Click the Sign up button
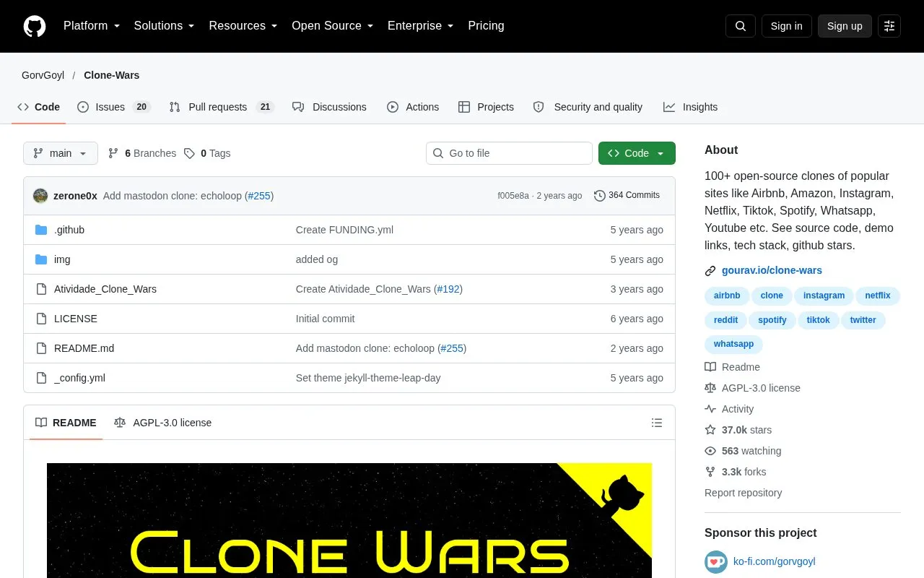Screen dimensions: 924x578 pos(845,26)
